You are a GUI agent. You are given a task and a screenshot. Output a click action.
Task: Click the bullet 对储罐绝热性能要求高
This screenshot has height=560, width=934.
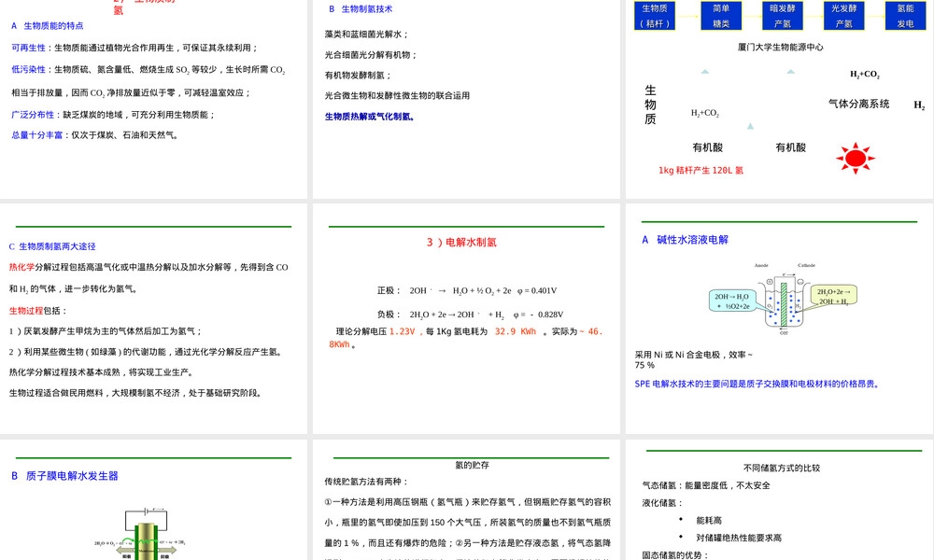739,538
